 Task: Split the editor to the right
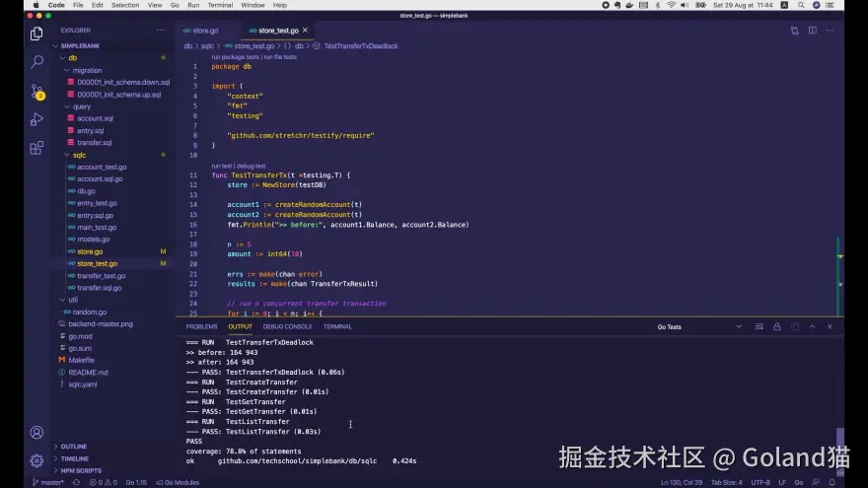pos(812,31)
